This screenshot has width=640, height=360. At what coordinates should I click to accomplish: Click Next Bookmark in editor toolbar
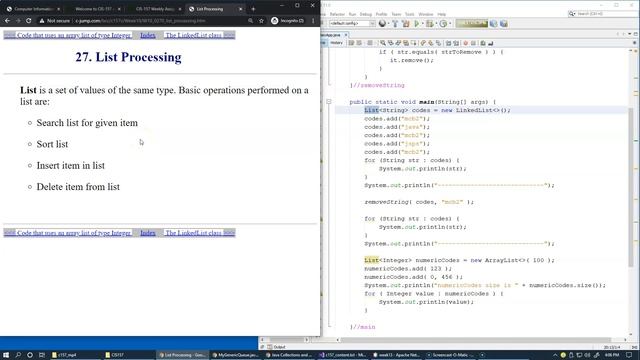pos(431,43)
